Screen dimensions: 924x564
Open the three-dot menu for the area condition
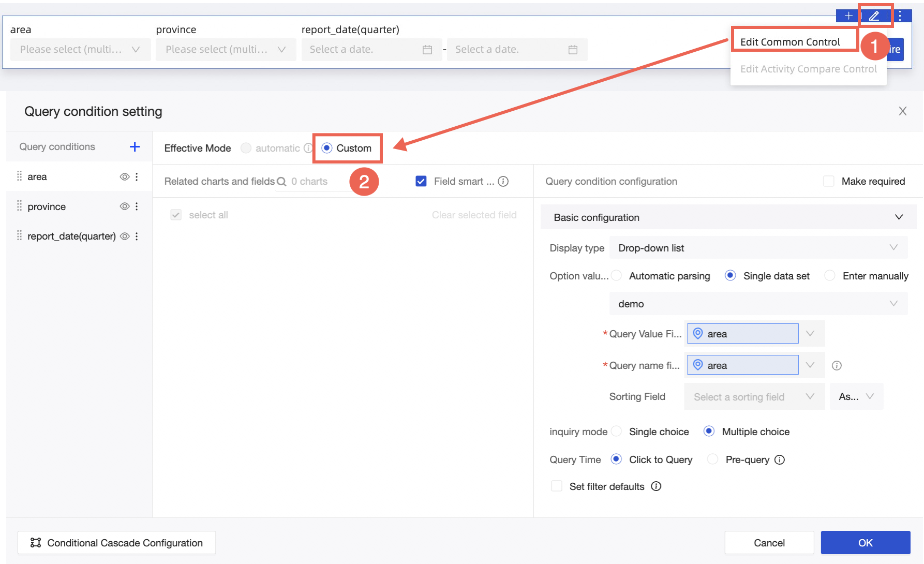(137, 176)
